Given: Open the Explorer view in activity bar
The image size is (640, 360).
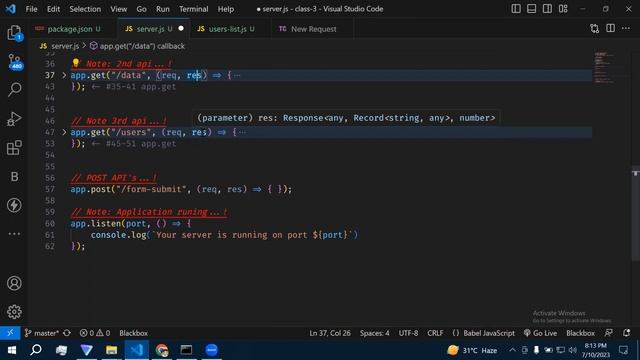Looking at the screenshot, I should point(14,33).
